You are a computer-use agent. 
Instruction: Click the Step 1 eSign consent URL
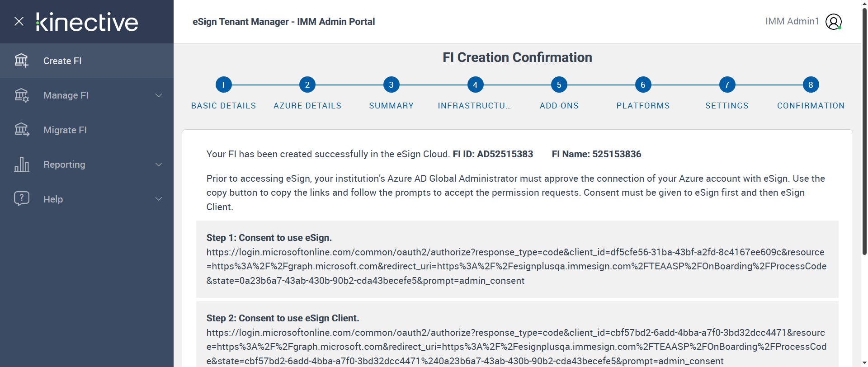click(516, 266)
